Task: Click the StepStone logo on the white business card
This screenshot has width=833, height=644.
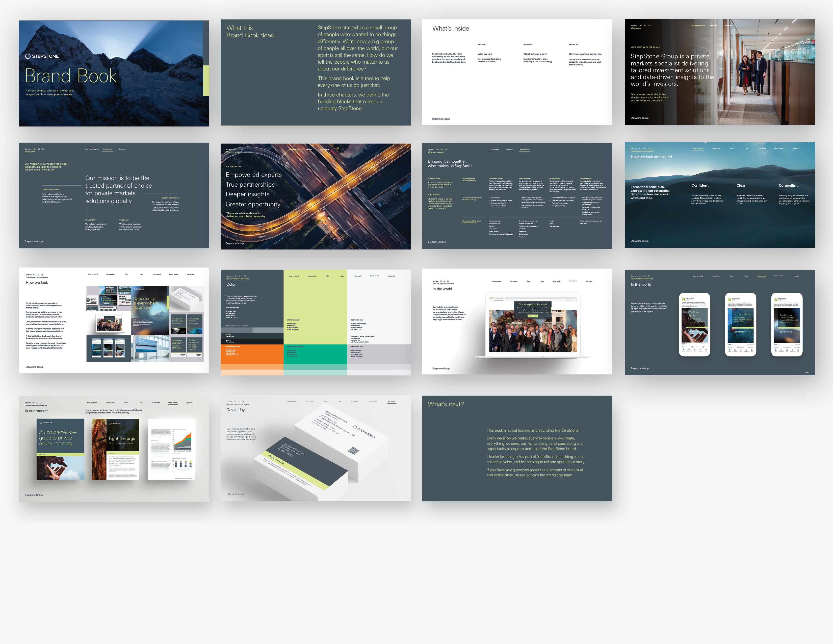Action: (364, 432)
